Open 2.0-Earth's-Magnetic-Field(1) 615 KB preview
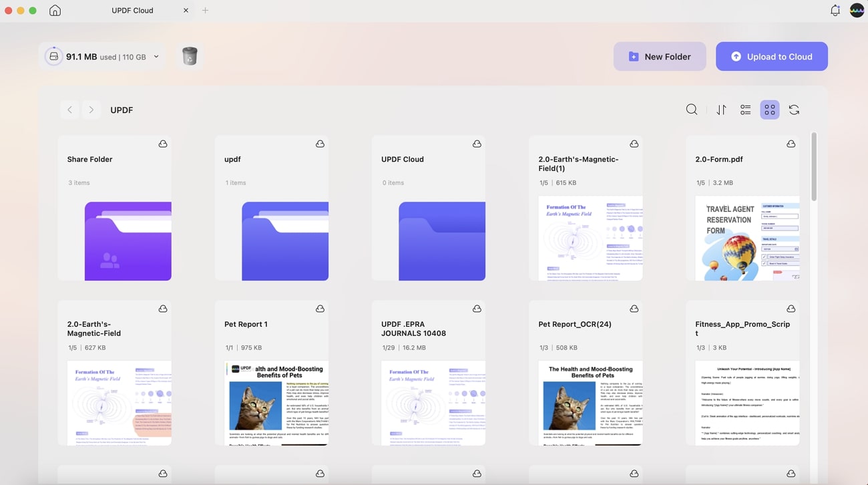 590,238
